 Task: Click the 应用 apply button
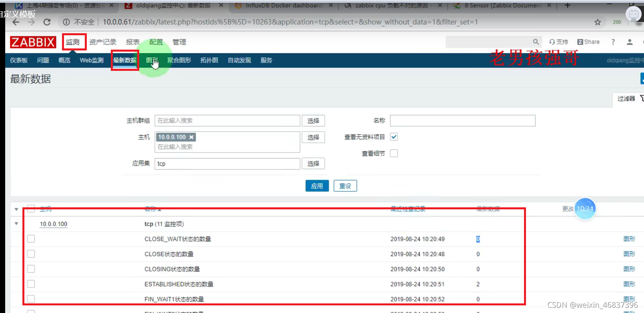coord(317,186)
